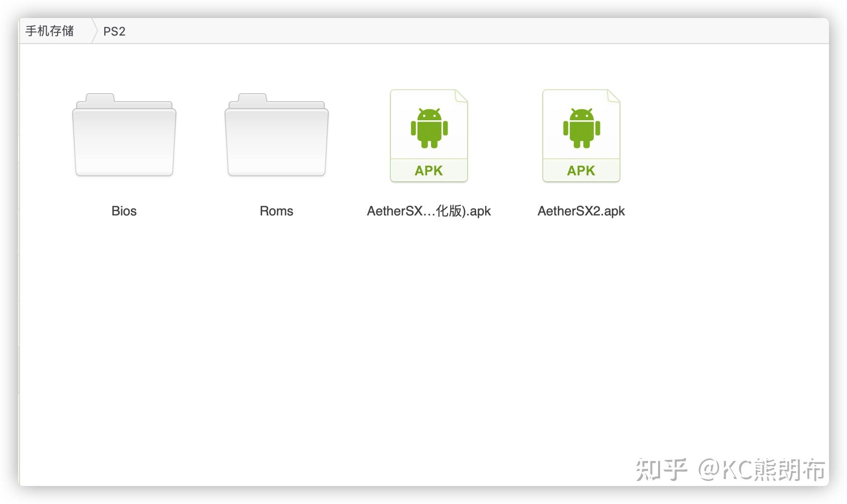The image size is (847, 504).
Task: Select the AetherSX2.apk file icon
Action: click(581, 136)
